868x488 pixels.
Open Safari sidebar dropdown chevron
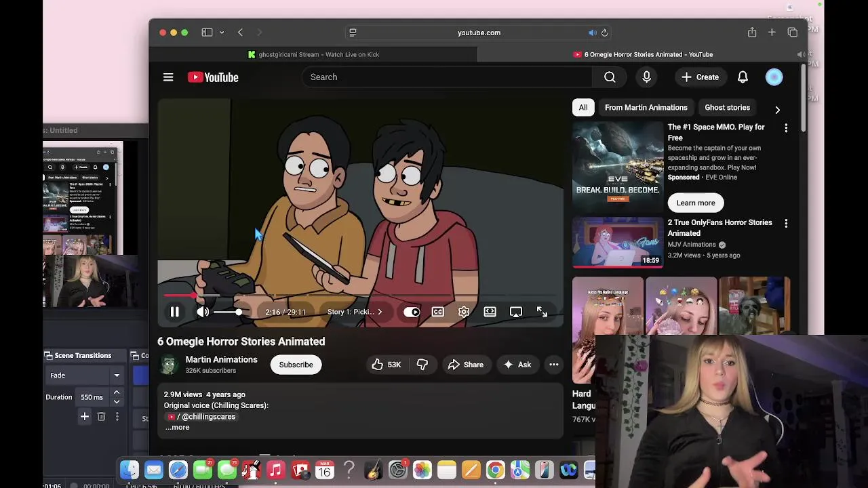(x=222, y=33)
